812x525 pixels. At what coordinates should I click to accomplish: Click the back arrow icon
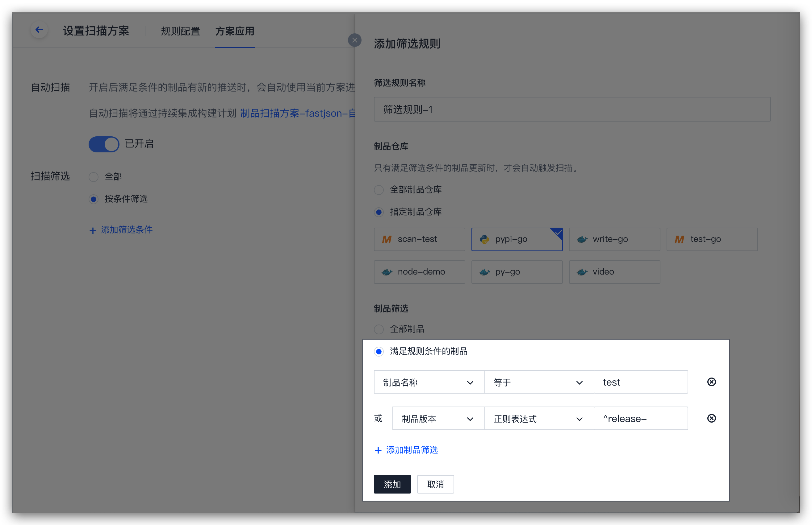click(39, 30)
